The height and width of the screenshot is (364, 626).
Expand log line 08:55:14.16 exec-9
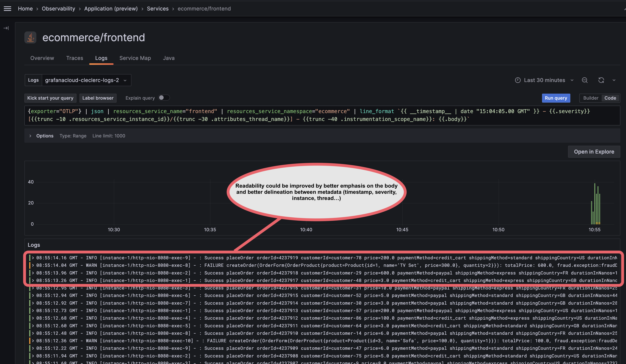(33, 258)
